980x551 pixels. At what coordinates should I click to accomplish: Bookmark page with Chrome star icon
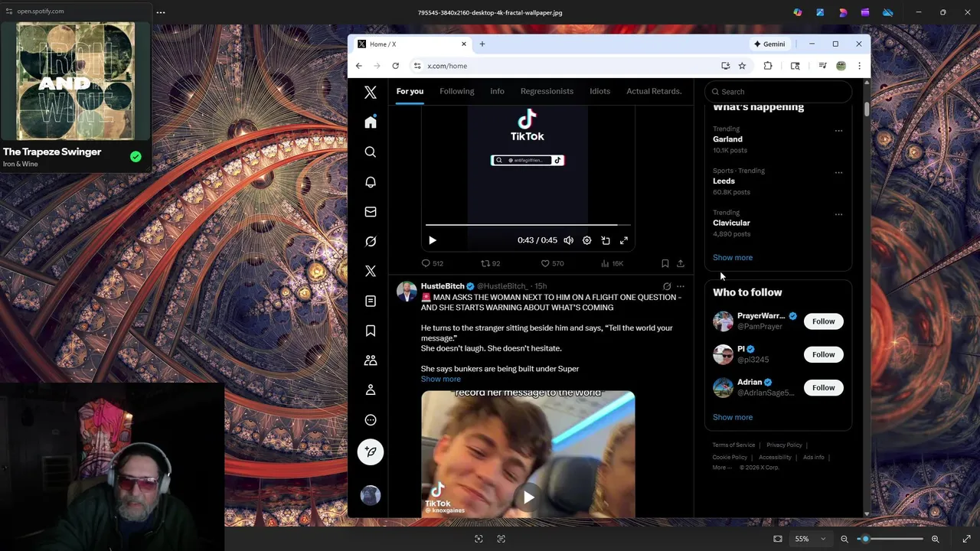[742, 66]
